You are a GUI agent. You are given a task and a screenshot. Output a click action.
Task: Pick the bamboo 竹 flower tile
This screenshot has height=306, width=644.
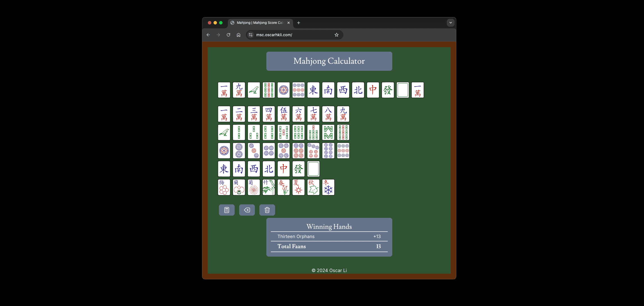pos(269,187)
